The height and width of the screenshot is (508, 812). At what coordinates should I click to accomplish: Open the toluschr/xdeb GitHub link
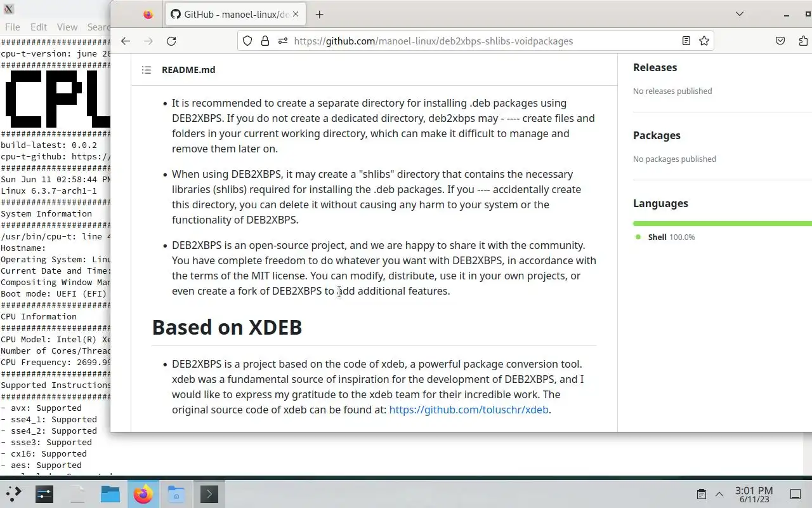click(469, 410)
